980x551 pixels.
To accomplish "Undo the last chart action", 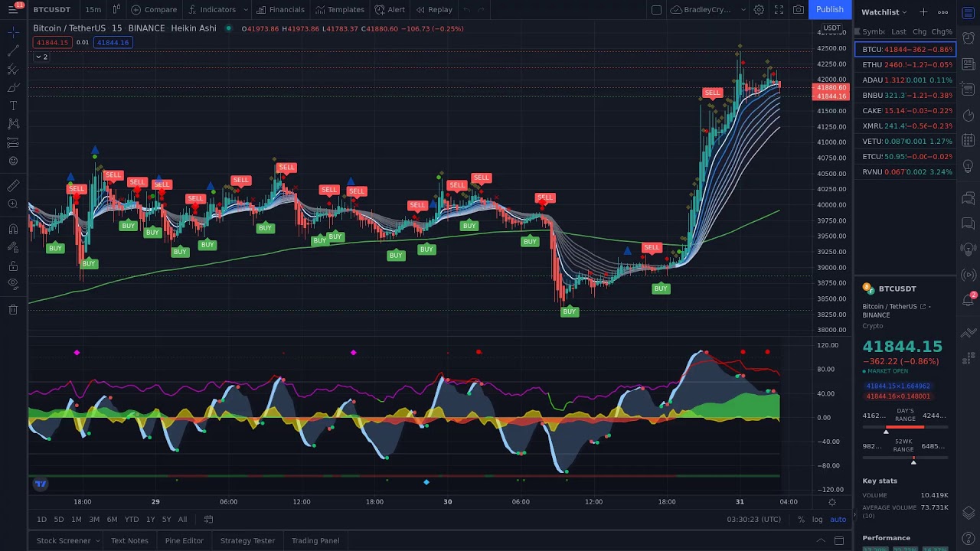I will pyautogui.click(x=466, y=9).
